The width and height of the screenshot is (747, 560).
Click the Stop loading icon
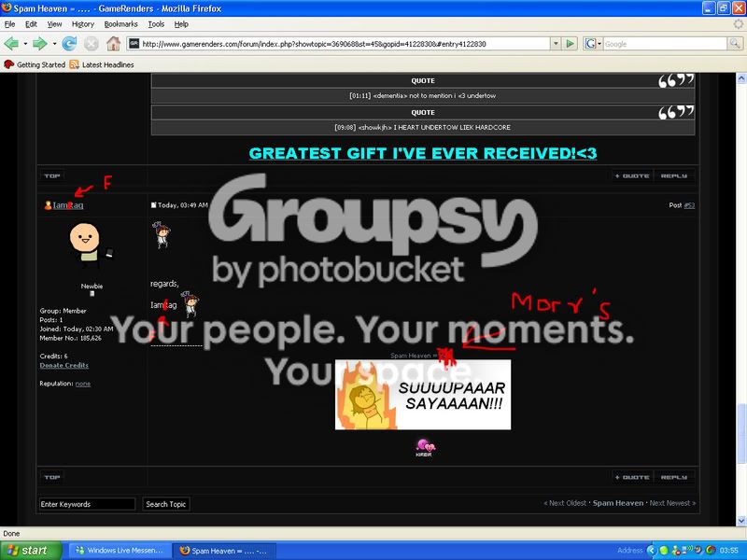pyautogui.click(x=91, y=44)
